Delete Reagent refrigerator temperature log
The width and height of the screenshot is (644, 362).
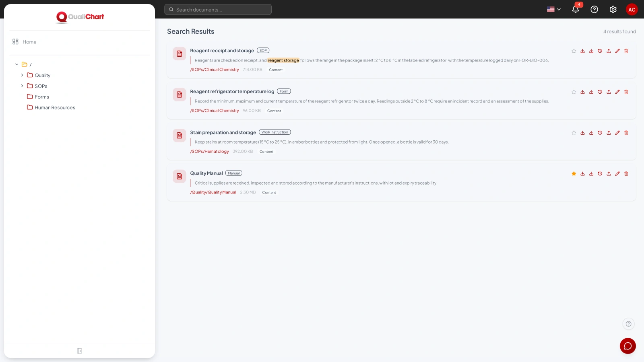626,92
